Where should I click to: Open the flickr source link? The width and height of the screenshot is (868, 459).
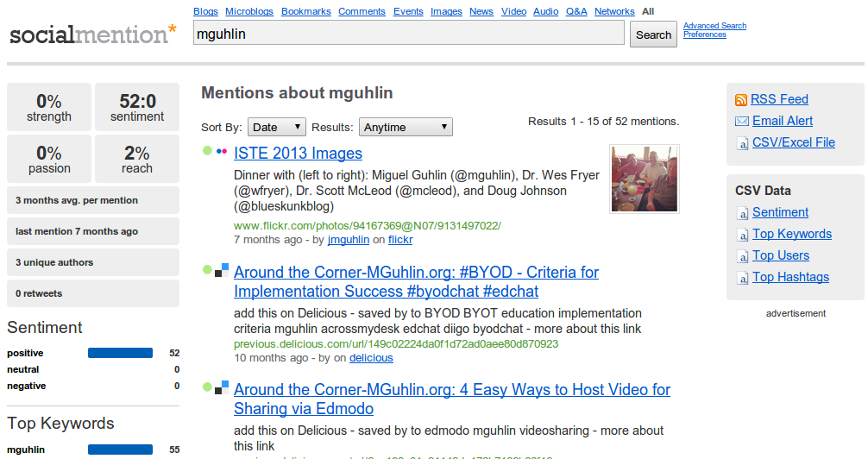tap(400, 240)
